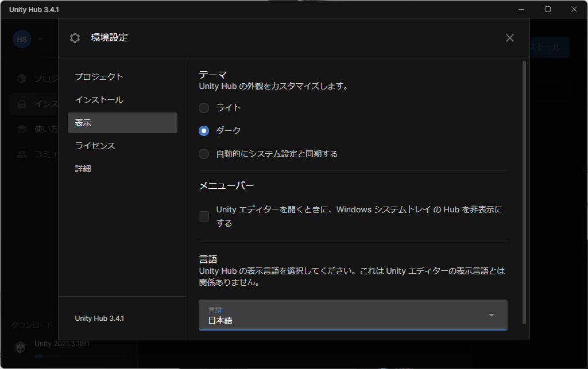588x369 pixels.
Task: Enable 自動的にシステム設定と同期する theme option
Action: [x=204, y=153]
